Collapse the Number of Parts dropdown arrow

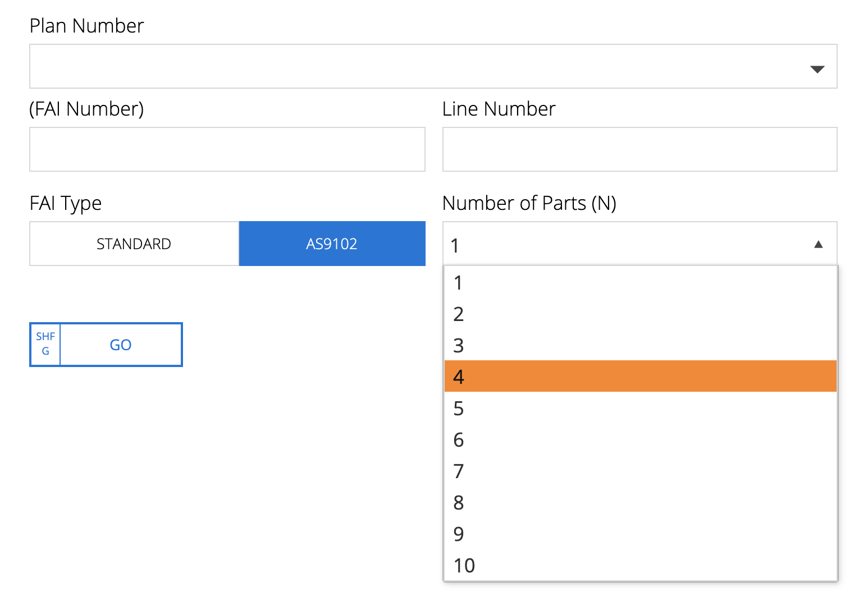[818, 244]
